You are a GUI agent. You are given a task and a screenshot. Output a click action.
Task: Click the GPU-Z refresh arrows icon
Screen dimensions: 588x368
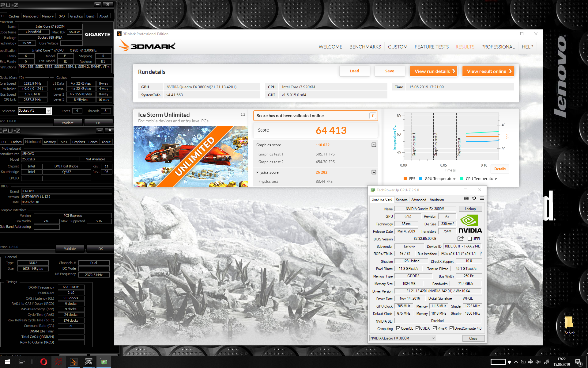pyautogui.click(x=474, y=198)
